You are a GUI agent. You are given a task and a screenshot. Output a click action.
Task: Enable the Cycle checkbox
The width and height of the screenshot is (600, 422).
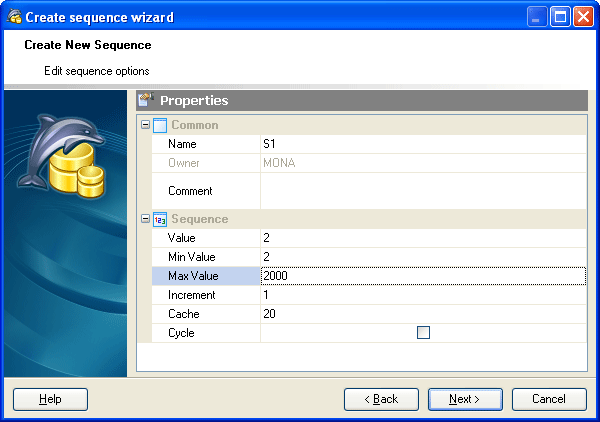[423, 333]
